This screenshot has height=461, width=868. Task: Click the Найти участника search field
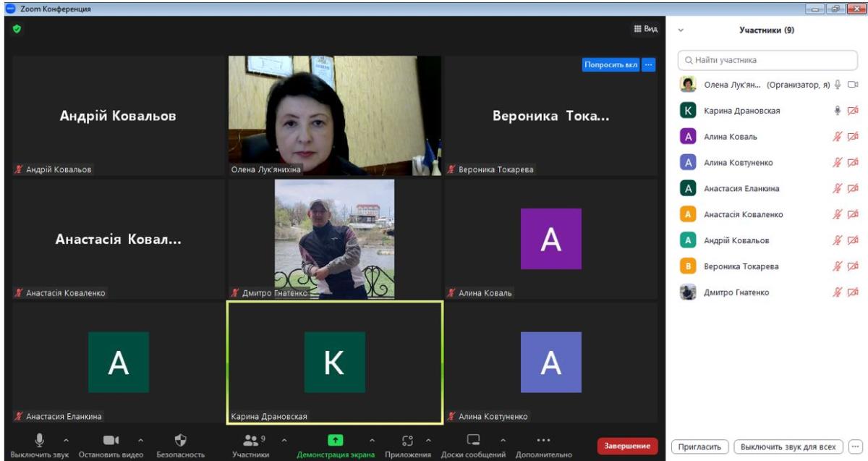[767, 60]
